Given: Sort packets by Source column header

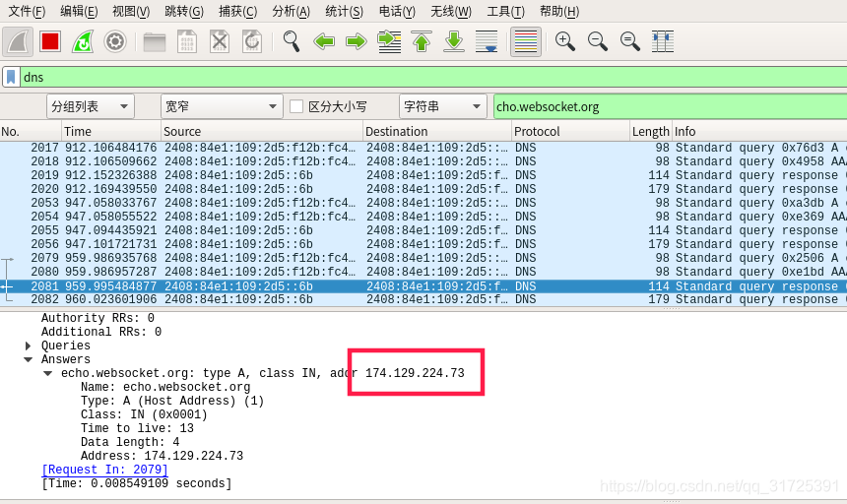Looking at the screenshot, I should point(262,131).
